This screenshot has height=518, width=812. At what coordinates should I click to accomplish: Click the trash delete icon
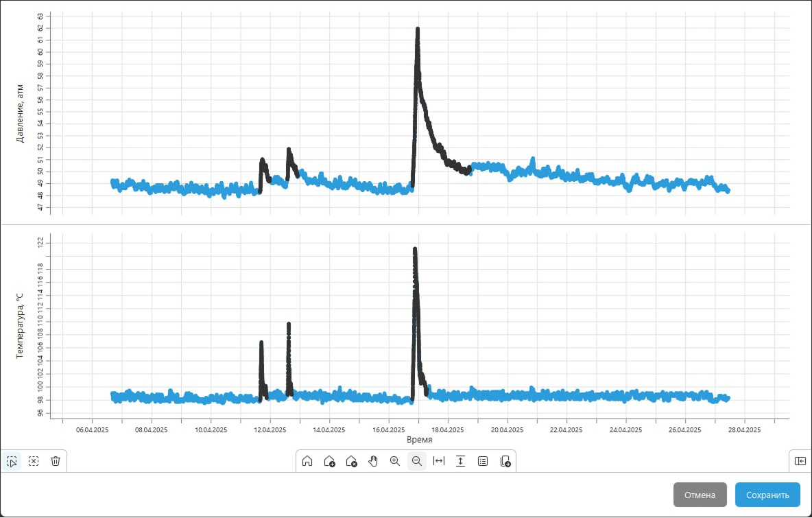pyautogui.click(x=56, y=461)
